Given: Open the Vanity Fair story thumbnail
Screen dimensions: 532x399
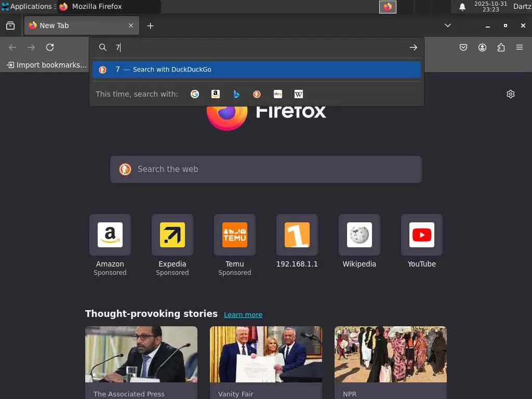Looking at the screenshot, I should [266, 354].
